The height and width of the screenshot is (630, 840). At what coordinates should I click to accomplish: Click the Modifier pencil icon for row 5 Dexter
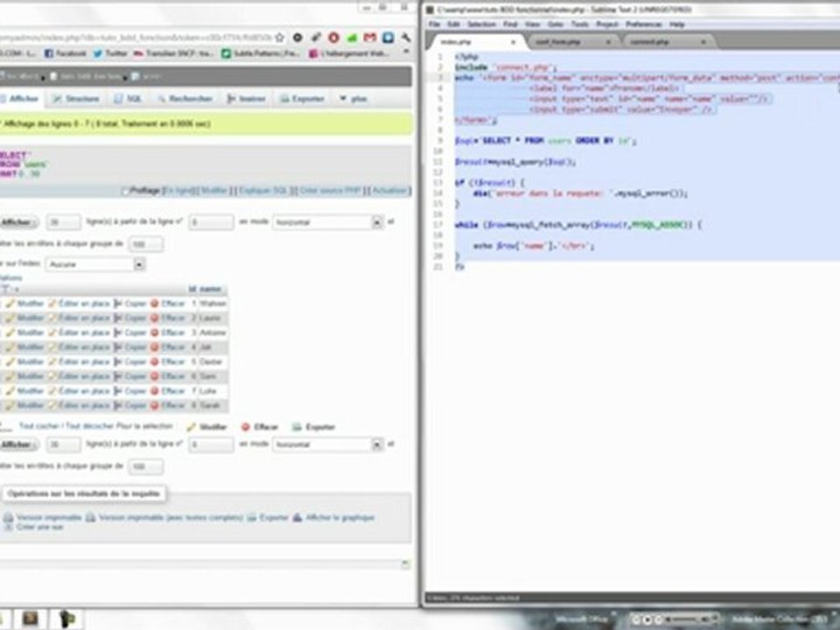(10, 361)
